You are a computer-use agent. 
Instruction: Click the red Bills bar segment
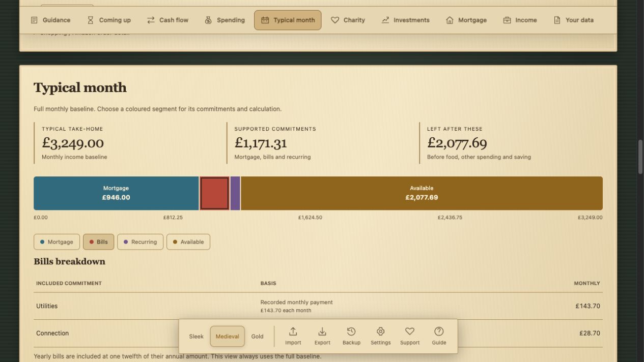tap(214, 193)
